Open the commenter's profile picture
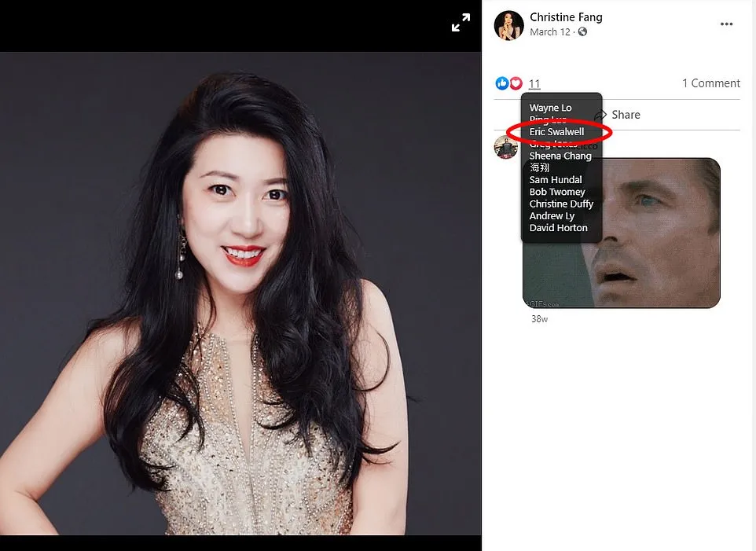 pyautogui.click(x=505, y=147)
